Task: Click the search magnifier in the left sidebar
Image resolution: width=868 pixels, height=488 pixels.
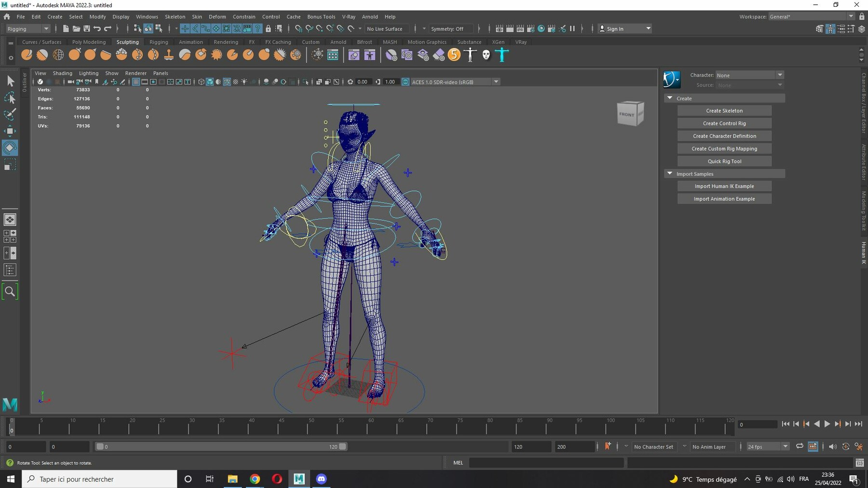Action: pos(10,291)
